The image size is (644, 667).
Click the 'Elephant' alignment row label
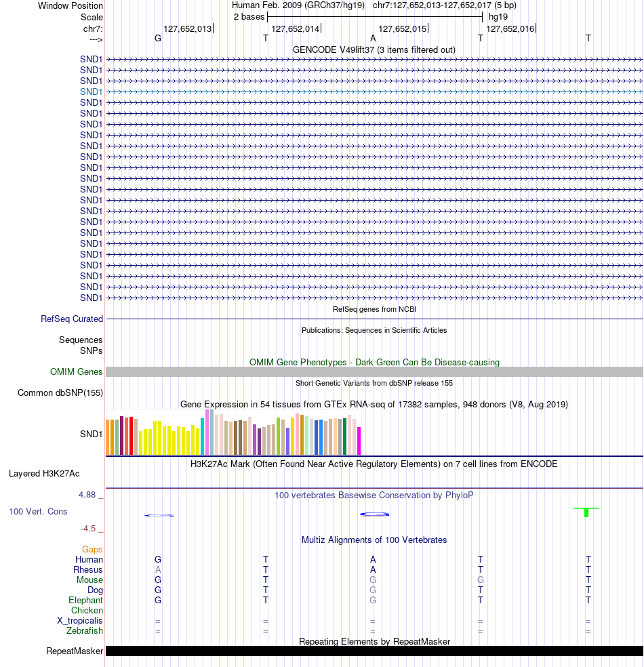point(85,600)
